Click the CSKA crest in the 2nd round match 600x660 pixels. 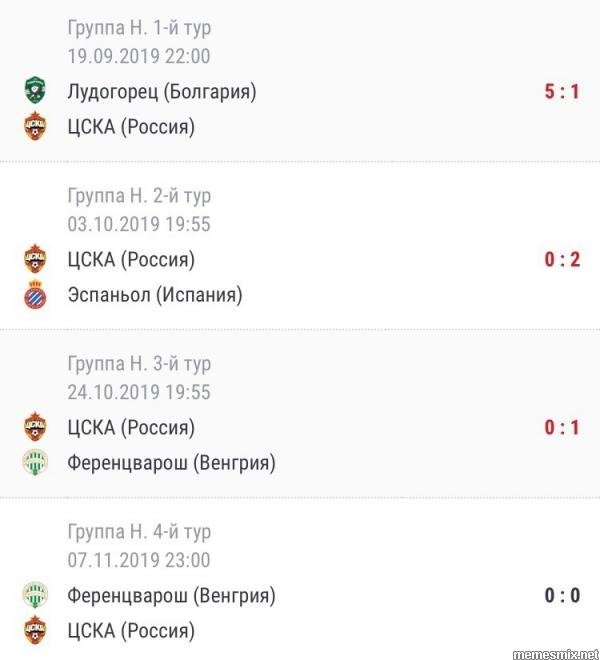click(x=35, y=259)
